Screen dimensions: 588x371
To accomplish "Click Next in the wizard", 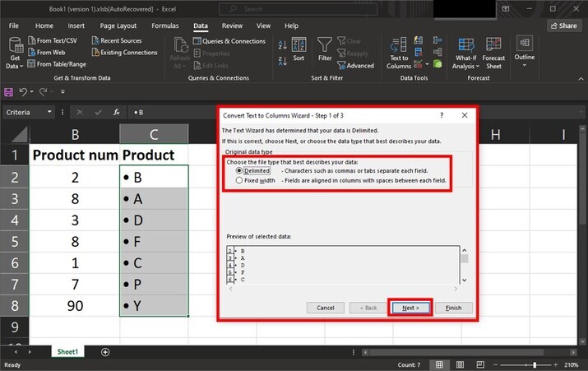I will pos(410,308).
